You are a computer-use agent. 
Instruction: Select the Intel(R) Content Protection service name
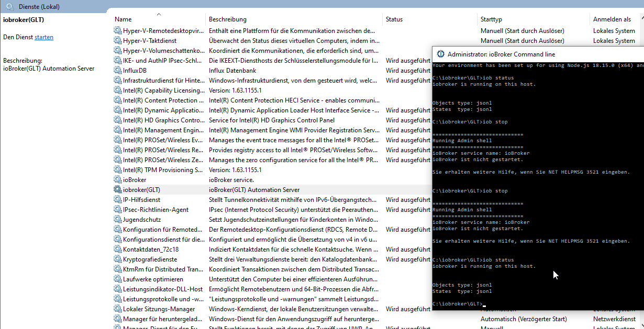tap(164, 100)
